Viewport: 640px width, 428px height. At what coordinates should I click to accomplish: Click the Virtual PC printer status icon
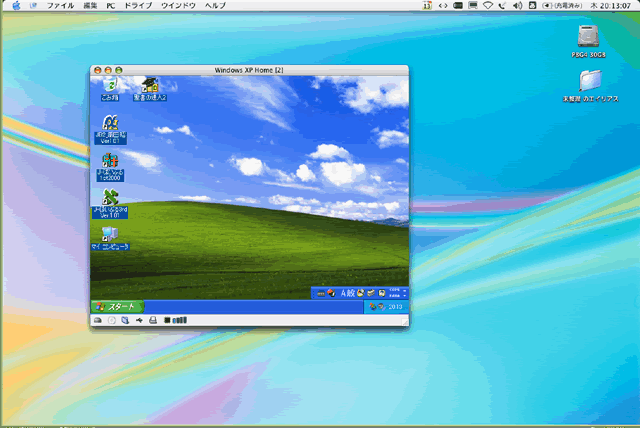(x=153, y=321)
